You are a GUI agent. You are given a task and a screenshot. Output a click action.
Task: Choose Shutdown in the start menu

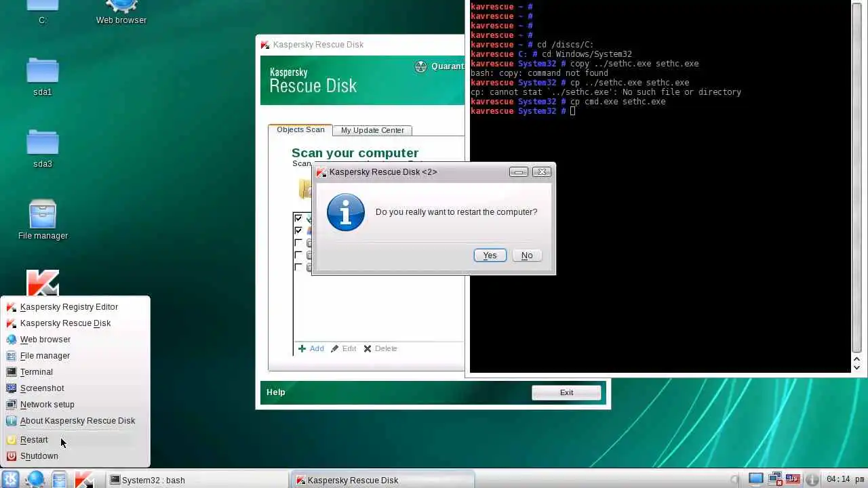pyautogui.click(x=39, y=456)
